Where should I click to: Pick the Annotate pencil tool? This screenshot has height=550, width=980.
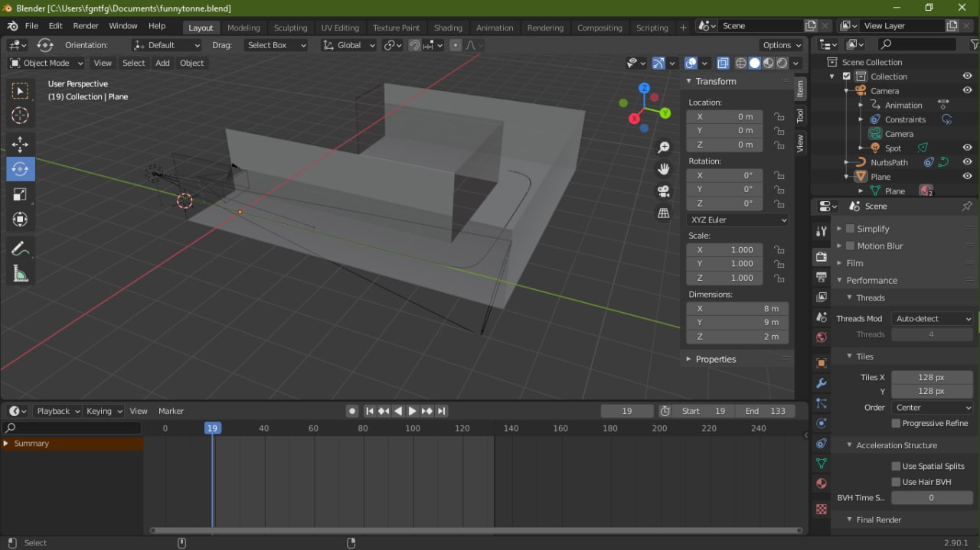(x=21, y=248)
